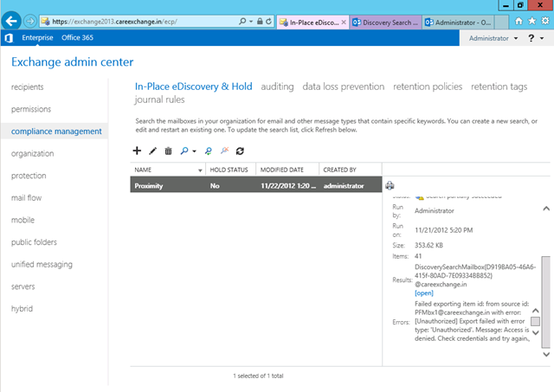Click the Help question mark icon
This screenshot has height=392, width=554.
(531, 38)
